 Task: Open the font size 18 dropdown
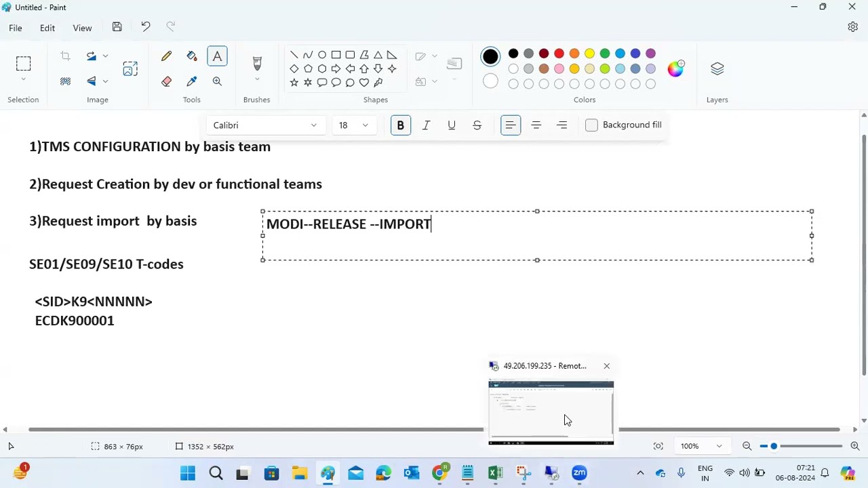[x=354, y=125]
